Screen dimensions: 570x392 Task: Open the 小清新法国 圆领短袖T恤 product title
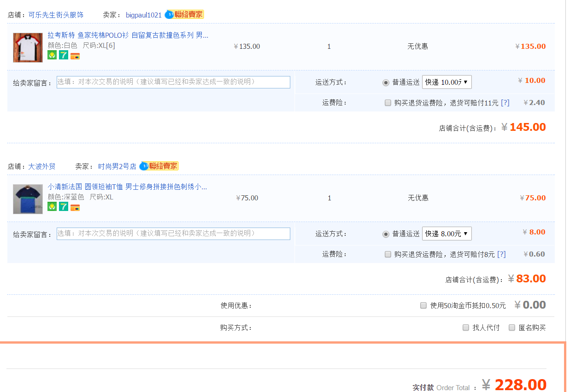[127, 187]
